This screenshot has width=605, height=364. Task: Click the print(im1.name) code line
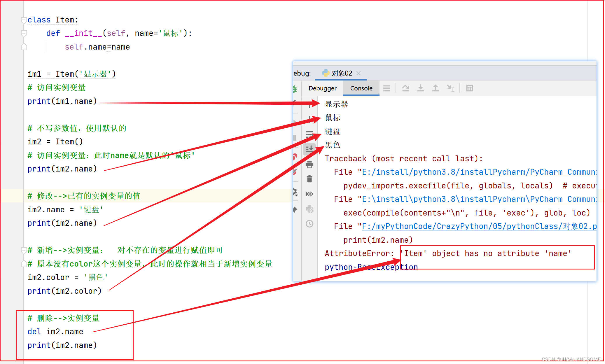(x=62, y=101)
